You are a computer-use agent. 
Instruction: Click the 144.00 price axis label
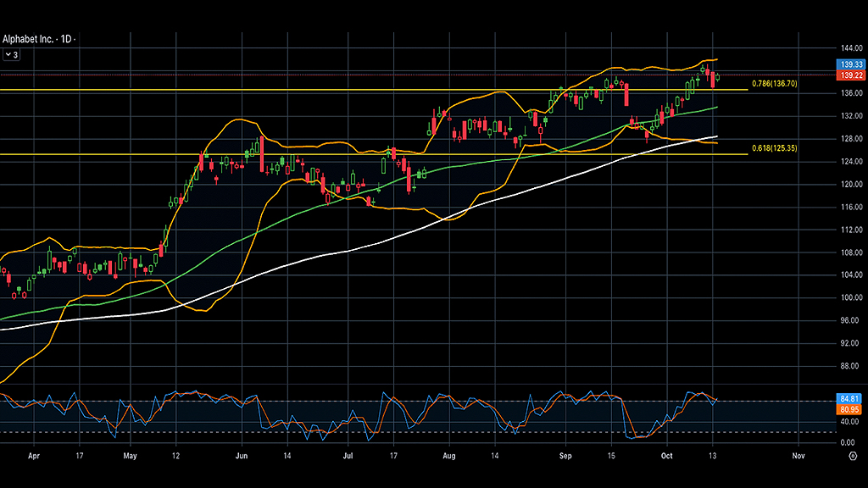(851, 48)
